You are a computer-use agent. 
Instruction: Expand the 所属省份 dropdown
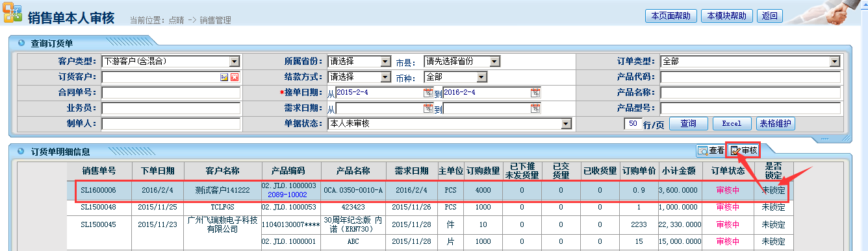[x=385, y=62]
